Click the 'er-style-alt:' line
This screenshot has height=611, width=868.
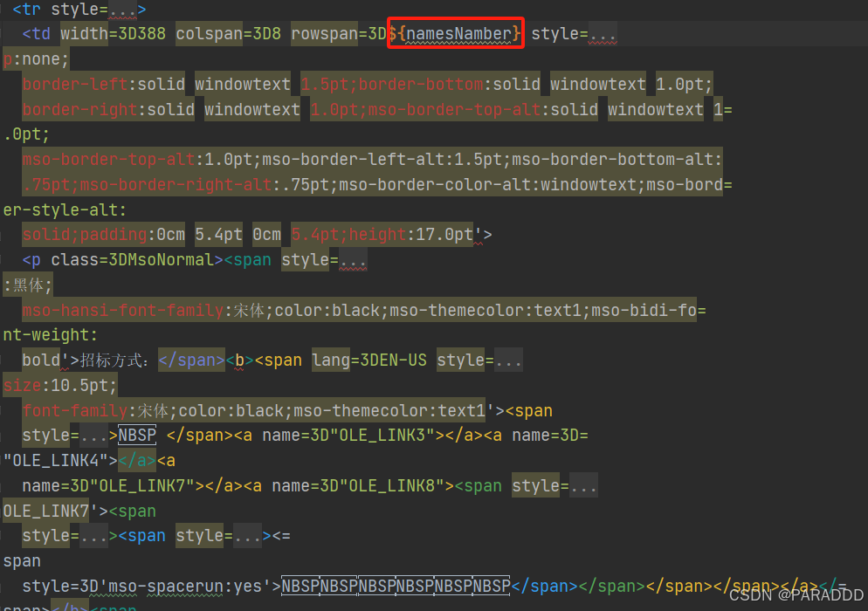click(65, 210)
